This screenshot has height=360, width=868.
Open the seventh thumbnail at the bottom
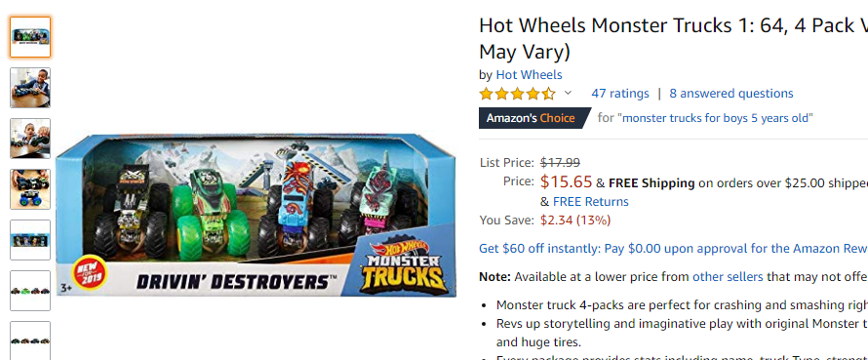click(x=30, y=340)
